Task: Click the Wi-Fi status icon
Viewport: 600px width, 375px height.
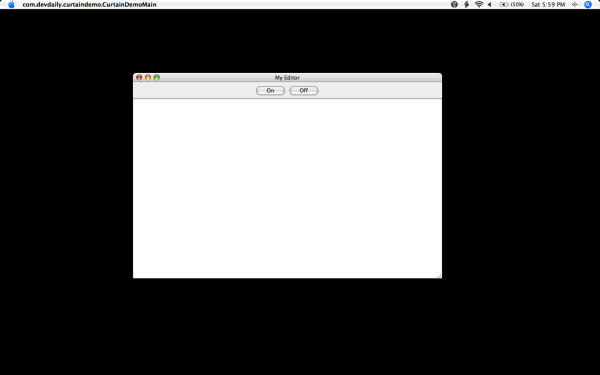Action: point(479,5)
